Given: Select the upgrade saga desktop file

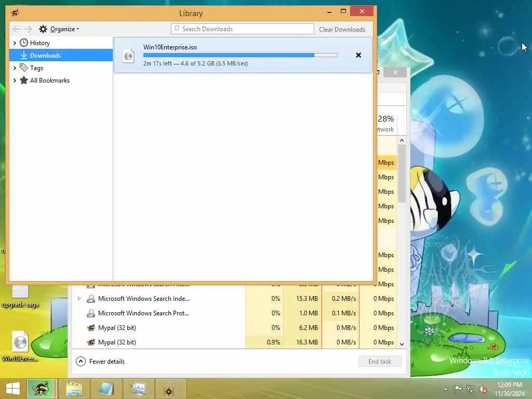Looking at the screenshot, I should tap(20, 296).
